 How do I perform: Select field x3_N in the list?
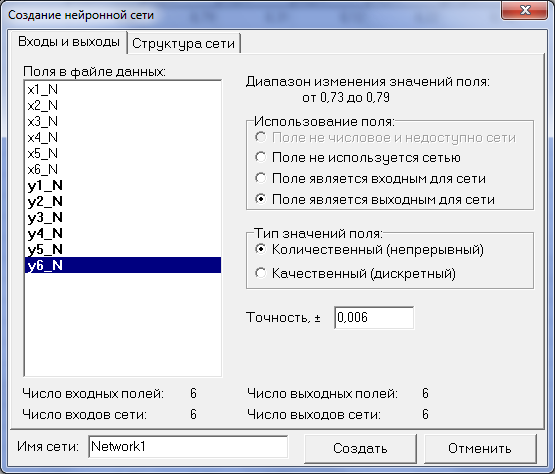[123, 121]
